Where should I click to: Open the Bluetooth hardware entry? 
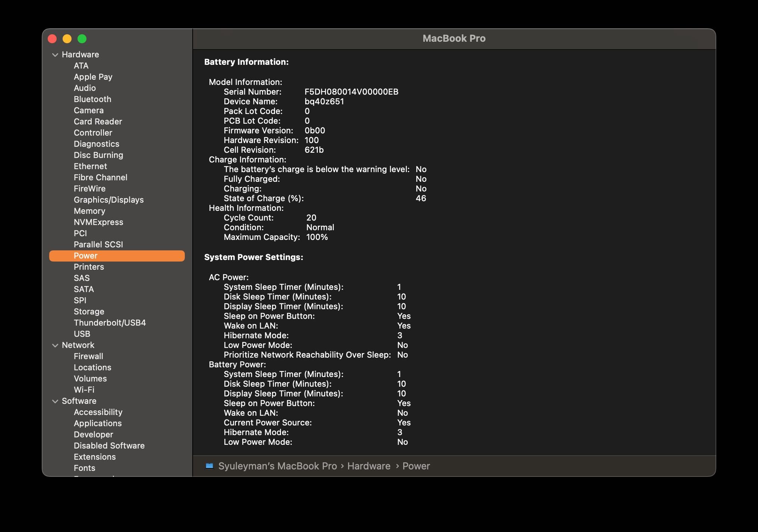click(92, 99)
